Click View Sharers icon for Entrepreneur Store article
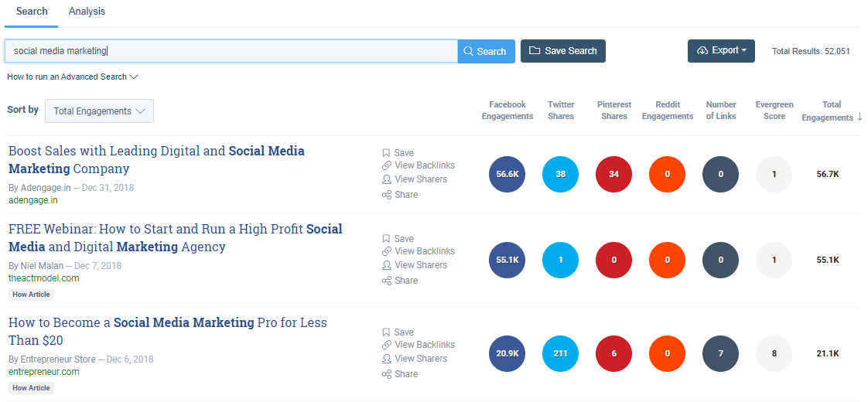The width and height of the screenshot is (868, 402). pyautogui.click(x=386, y=359)
